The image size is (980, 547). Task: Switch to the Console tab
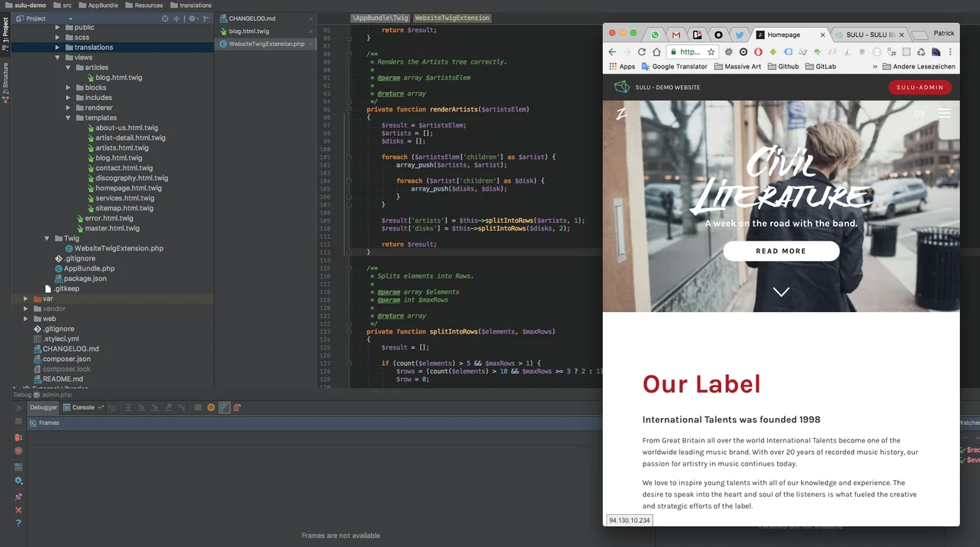pyautogui.click(x=83, y=408)
